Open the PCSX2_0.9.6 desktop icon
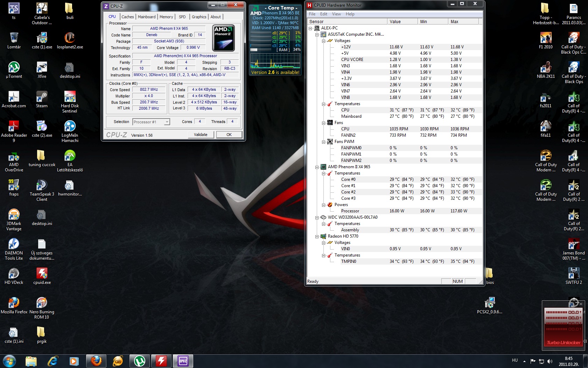Viewport: 588px width, 368px height. pos(490,306)
